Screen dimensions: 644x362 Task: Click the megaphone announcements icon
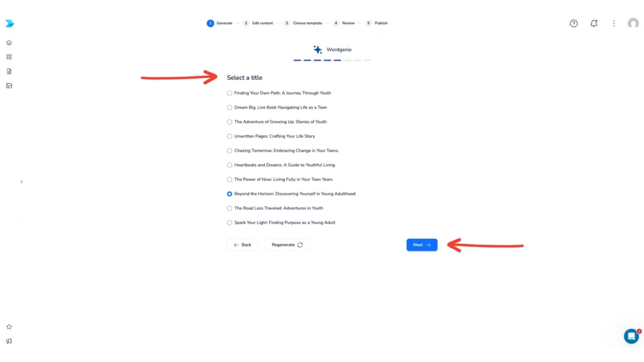9,341
